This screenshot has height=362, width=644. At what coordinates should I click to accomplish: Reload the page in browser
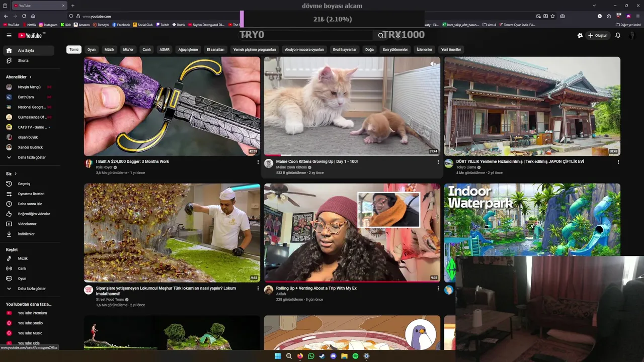pyautogui.click(x=24, y=16)
